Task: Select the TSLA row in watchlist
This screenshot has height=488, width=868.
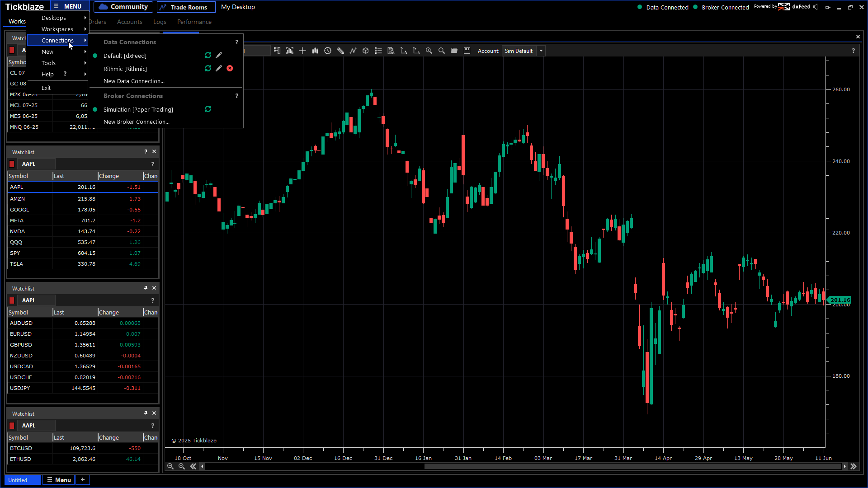Action: tap(83, 264)
